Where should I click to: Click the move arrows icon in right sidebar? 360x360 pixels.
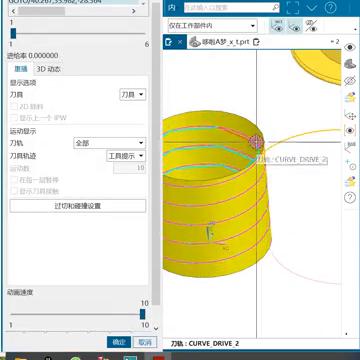[x=350, y=116]
